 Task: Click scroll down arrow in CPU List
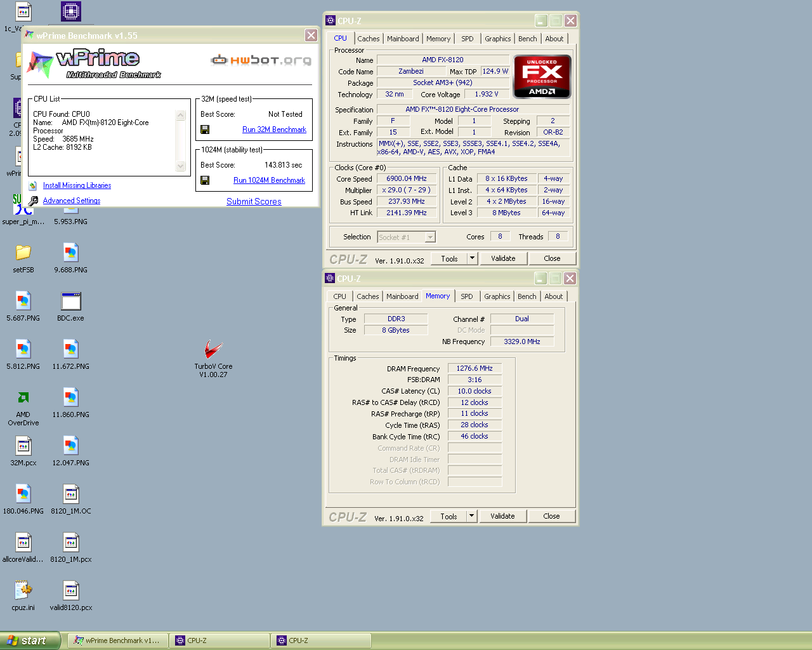click(181, 166)
